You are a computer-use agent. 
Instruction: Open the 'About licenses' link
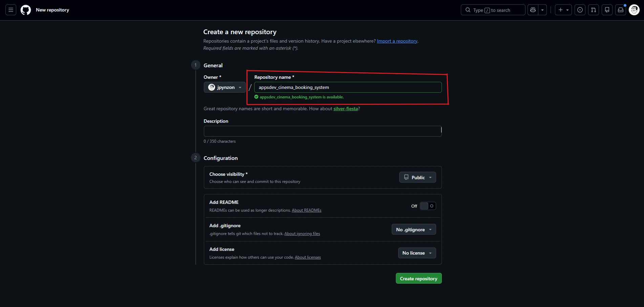click(x=308, y=257)
